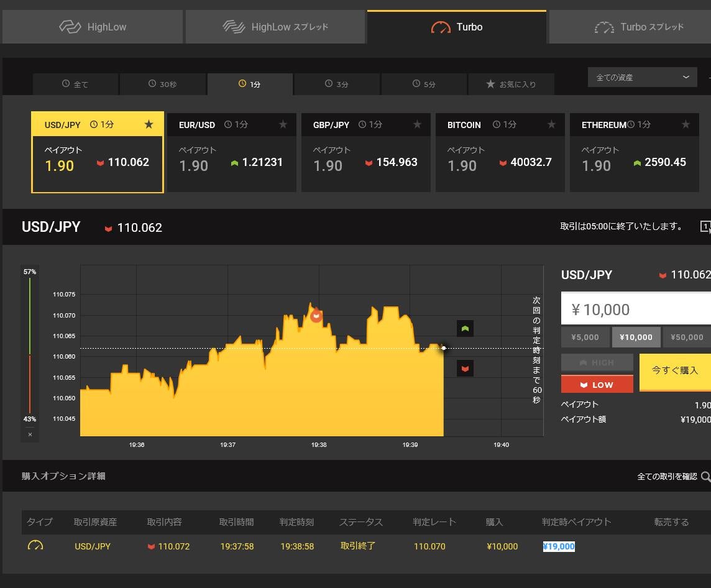Star the BITCOIN asset card
Image resolution: width=711 pixels, height=588 pixels.
click(551, 124)
